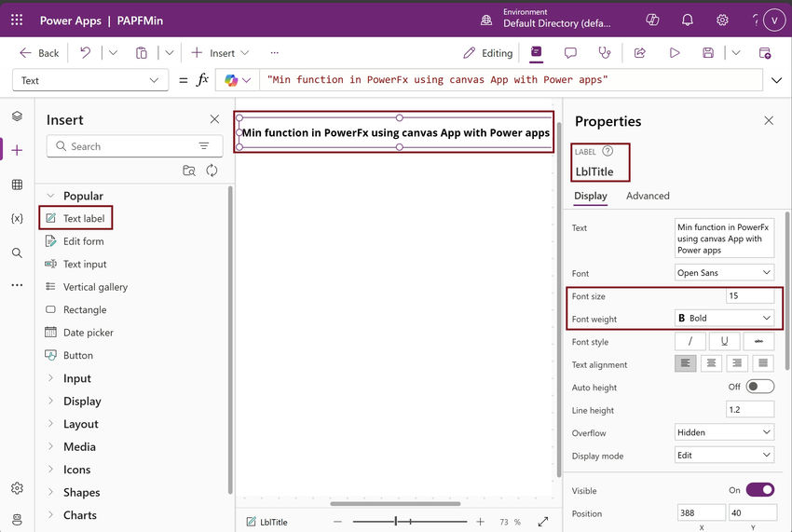This screenshot has width=792, height=532.
Task: Click the Insert pane Search box
Action: click(134, 146)
